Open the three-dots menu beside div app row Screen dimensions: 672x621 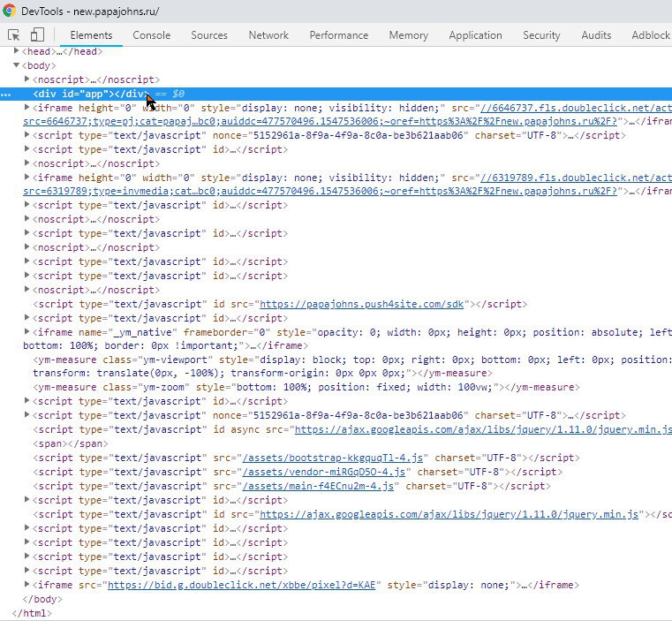coord(5,95)
